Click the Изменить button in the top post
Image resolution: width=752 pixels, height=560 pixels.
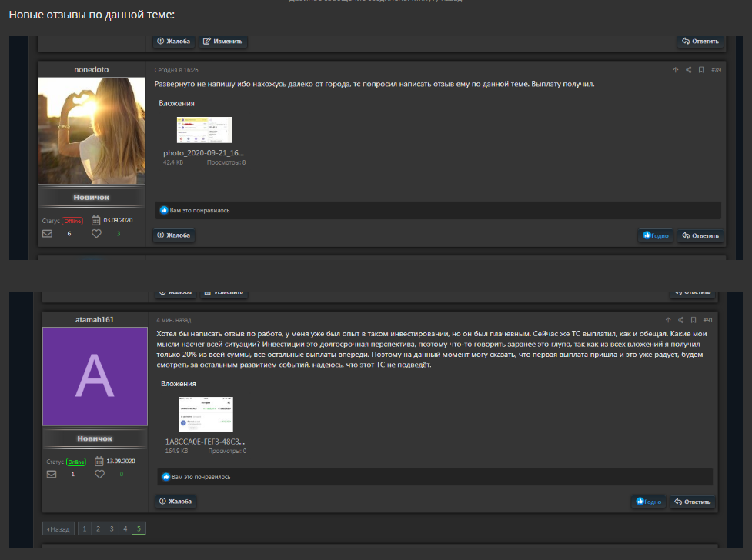pos(223,42)
